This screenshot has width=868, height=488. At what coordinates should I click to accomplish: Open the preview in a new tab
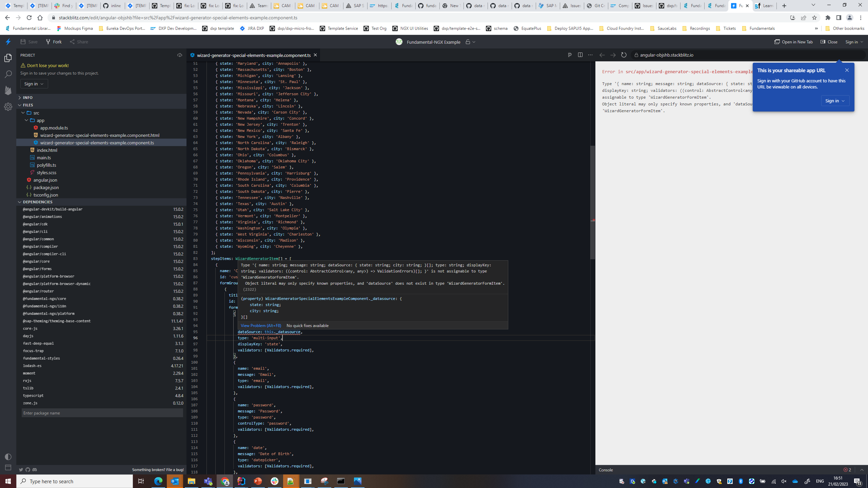[793, 42]
